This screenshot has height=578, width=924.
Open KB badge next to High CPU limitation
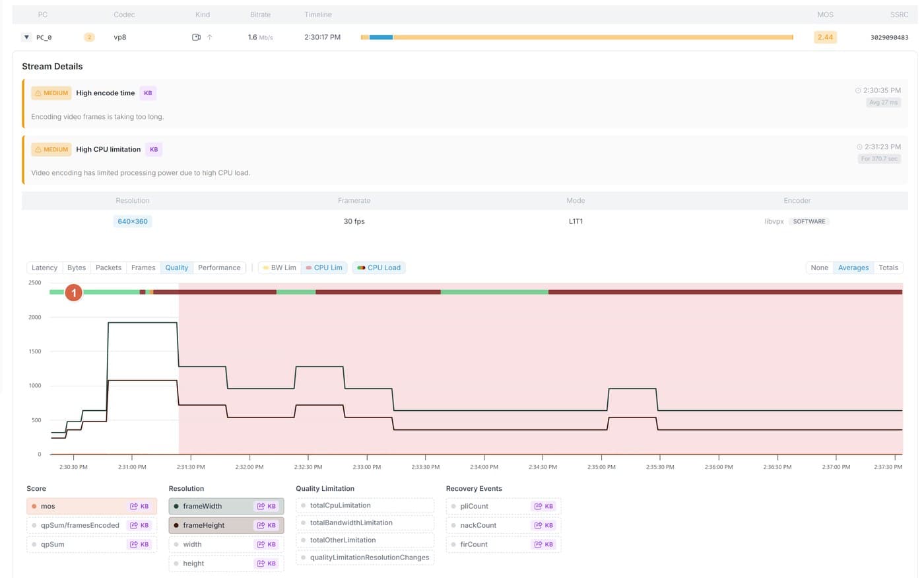pyautogui.click(x=154, y=149)
